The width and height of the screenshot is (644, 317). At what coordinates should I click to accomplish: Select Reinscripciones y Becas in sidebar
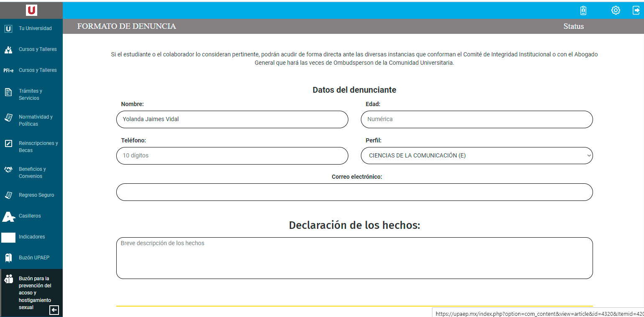(x=38, y=147)
